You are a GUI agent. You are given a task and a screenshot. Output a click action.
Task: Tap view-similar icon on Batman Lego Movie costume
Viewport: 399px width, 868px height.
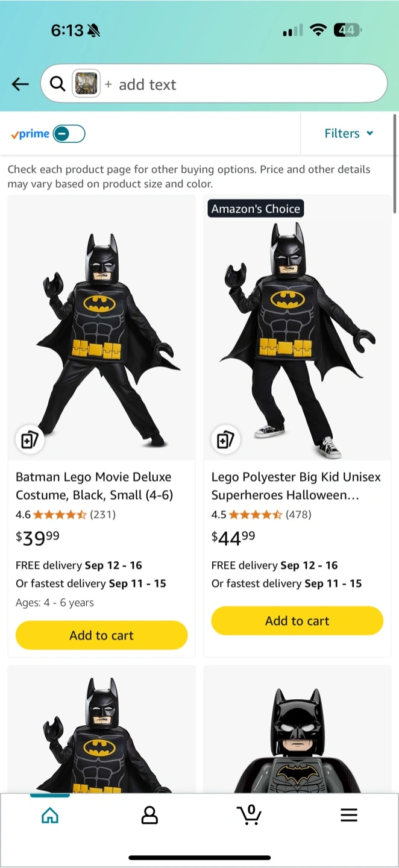30,439
